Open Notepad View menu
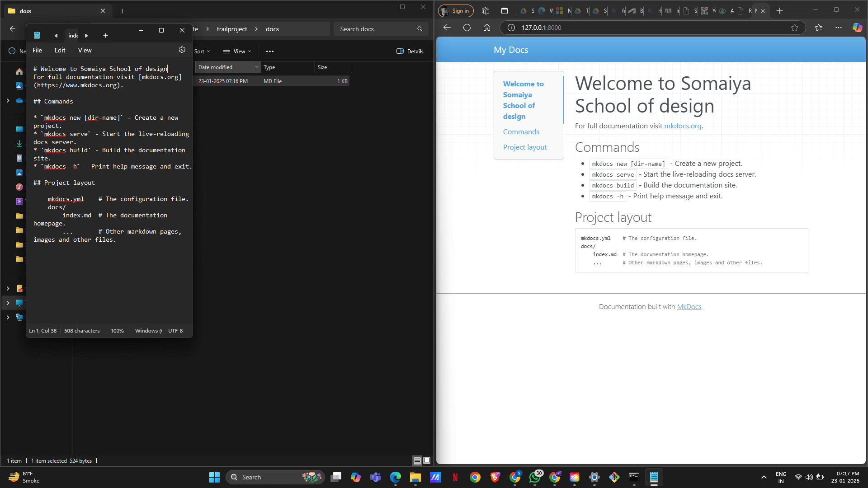Viewport: 868px width, 488px height. [85, 50]
